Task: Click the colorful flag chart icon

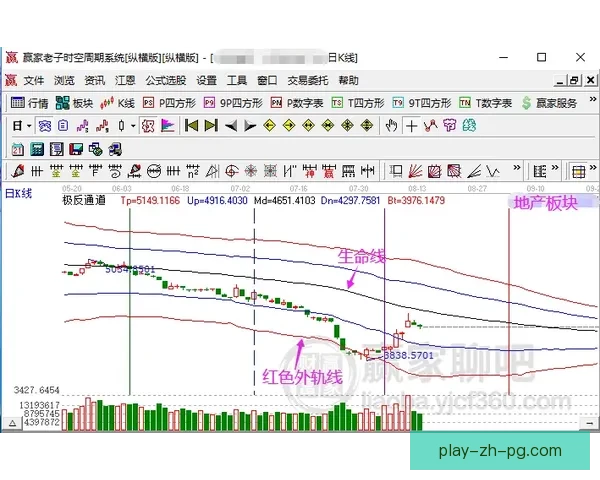Action: [x=168, y=126]
